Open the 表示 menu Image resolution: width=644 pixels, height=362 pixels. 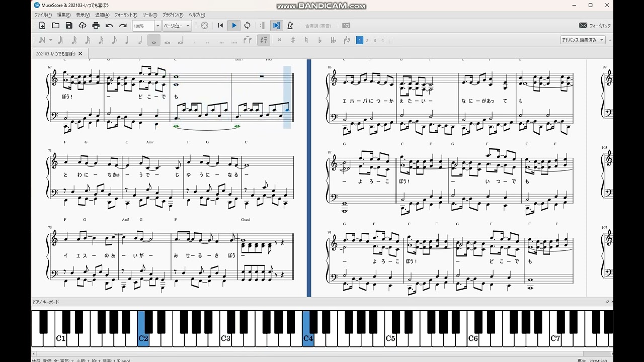[x=83, y=15]
